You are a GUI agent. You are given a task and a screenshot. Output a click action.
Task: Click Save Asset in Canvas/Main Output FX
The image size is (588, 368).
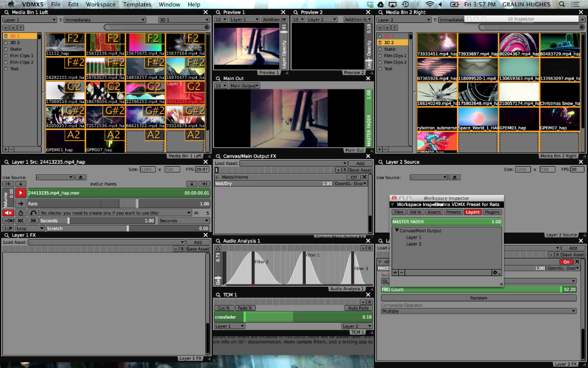click(360, 170)
